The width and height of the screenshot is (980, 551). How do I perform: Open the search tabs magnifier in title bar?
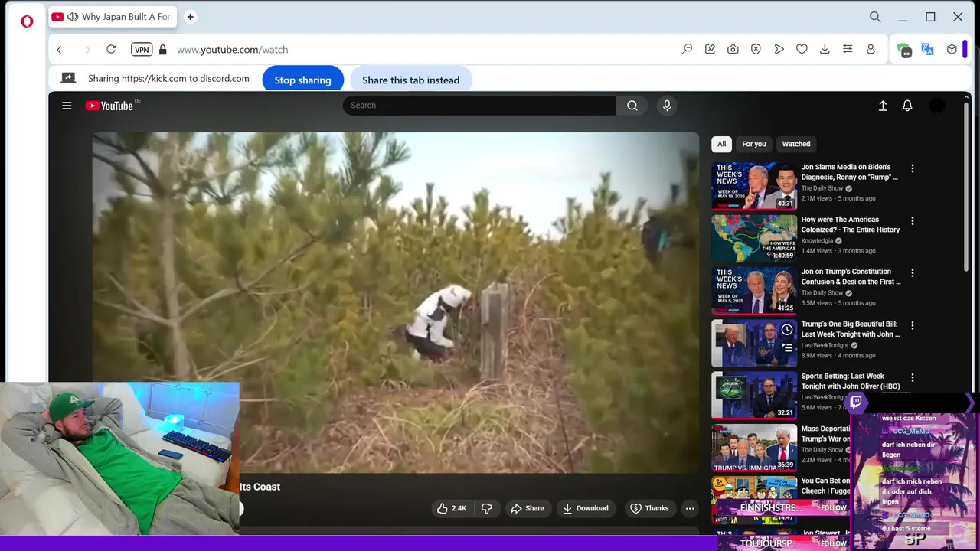875,17
